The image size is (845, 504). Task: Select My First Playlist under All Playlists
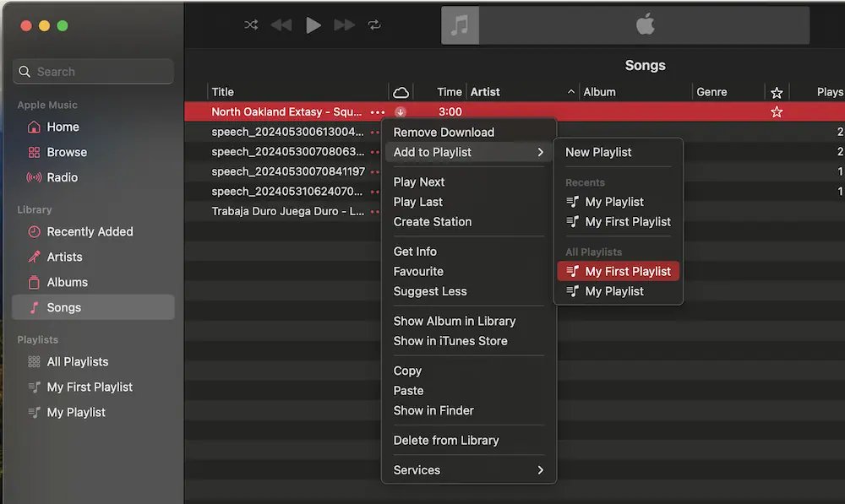tap(619, 271)
